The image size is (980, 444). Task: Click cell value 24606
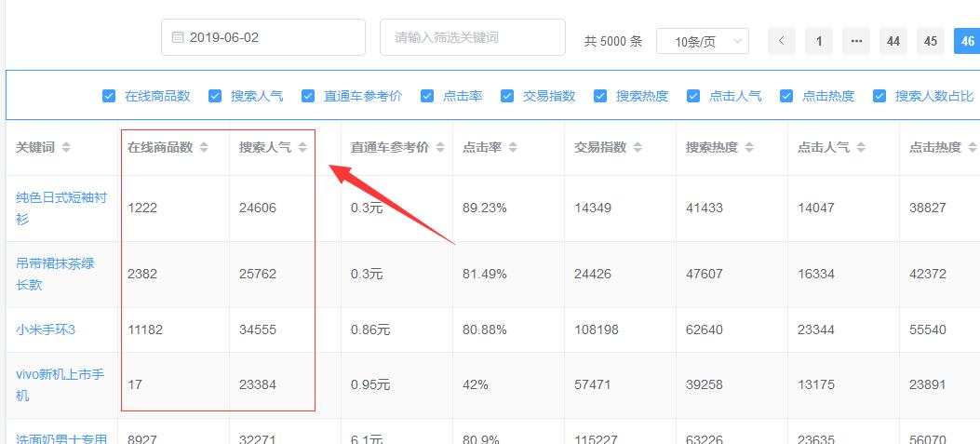coord(258,209)
